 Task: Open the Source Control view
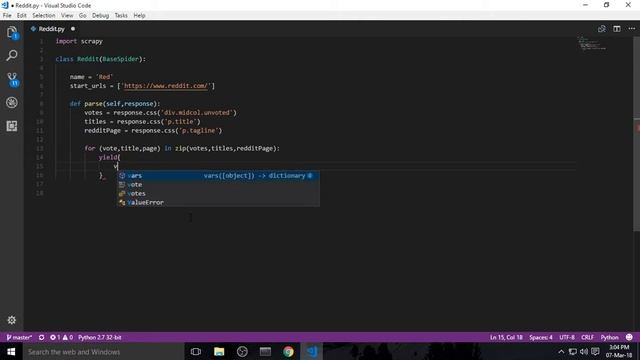pos(12,79)
